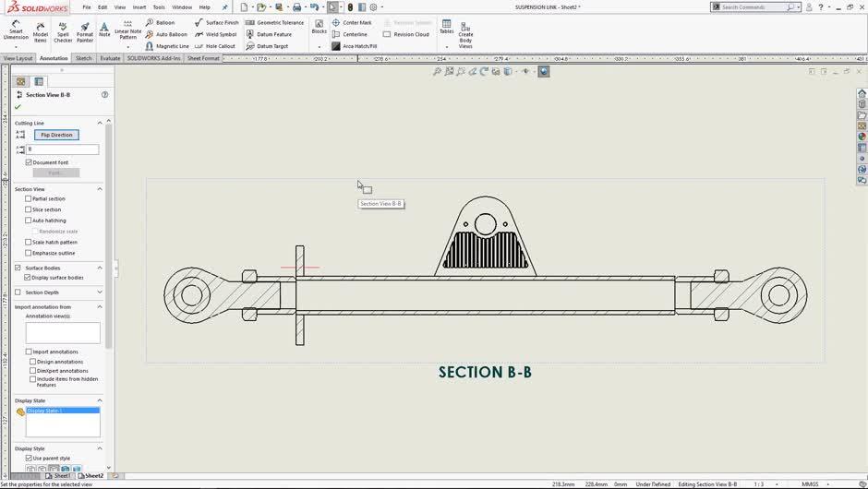Click the cutting line label input field

pyautogui.click(x=62, y=149)
